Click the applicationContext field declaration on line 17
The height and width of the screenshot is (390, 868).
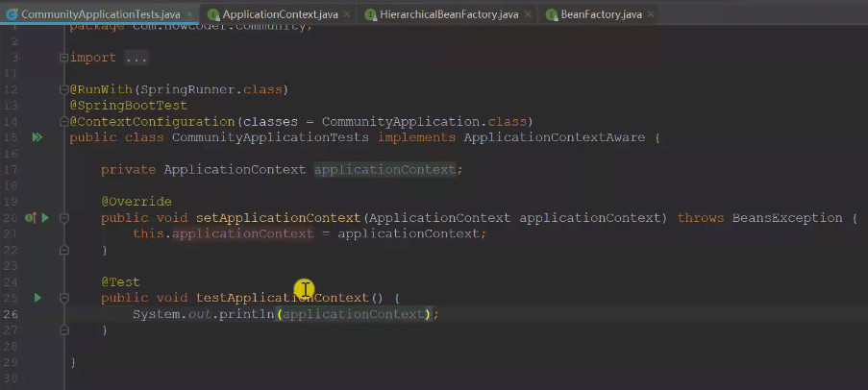pyautogui.click(x=384, y=170)
